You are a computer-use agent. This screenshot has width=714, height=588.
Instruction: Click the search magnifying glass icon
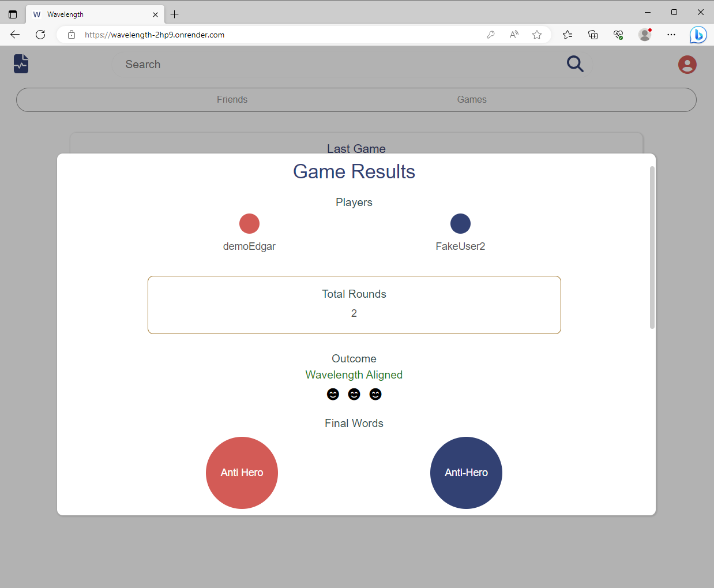click(x=575, y=64)
